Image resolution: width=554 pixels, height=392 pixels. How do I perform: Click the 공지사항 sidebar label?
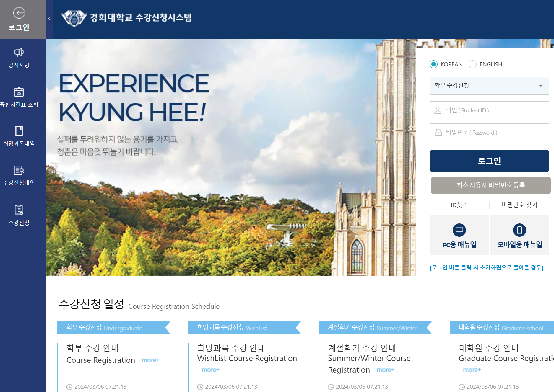19,65
